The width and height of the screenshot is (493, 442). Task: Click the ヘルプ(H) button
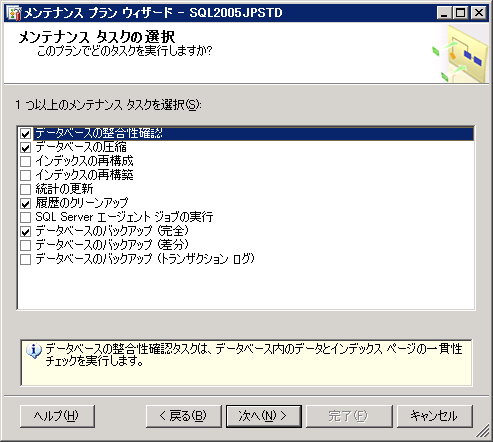(57, 416)
